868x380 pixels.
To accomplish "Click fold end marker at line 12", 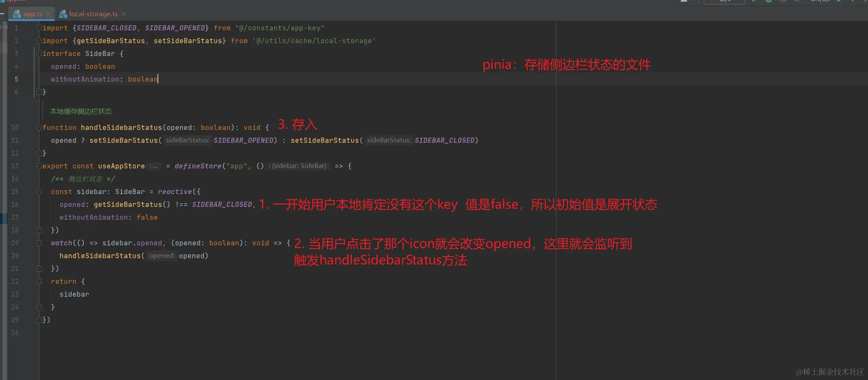I will (39, 153).
